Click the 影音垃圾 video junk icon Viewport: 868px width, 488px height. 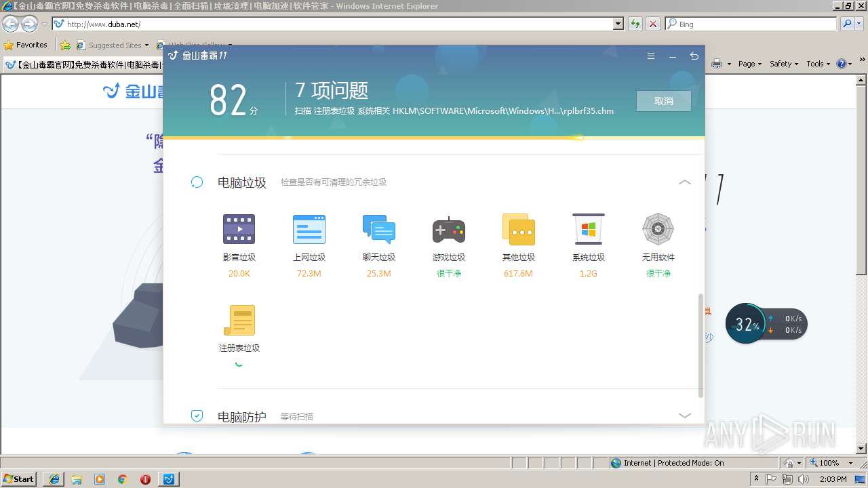(239, 229)
